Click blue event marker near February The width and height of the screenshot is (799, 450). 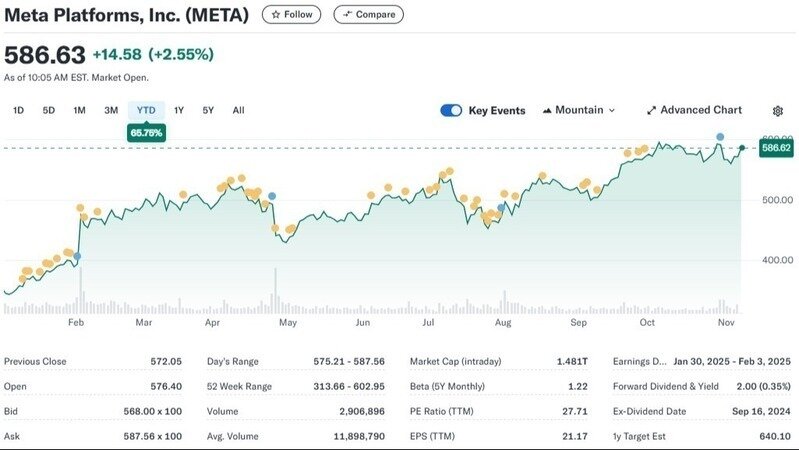[x=78, y=257]
